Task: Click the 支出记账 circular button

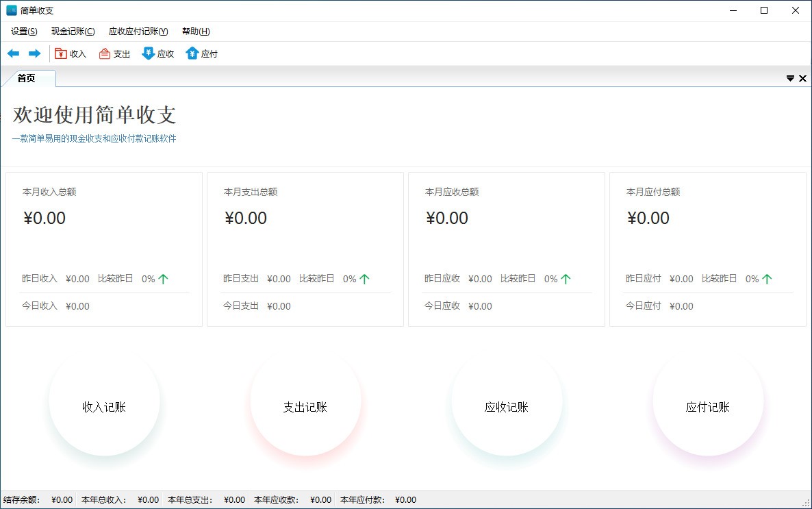Action: 305,406
